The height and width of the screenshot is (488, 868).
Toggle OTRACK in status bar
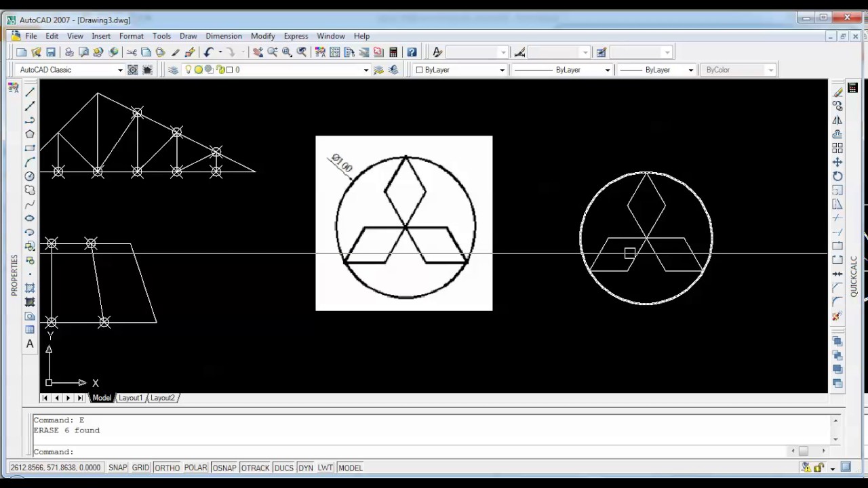tap(255, 468)
